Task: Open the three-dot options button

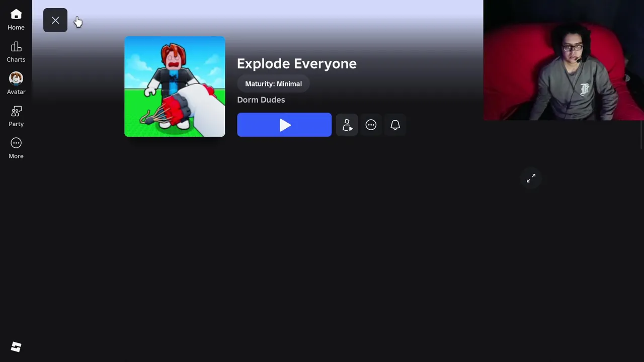Action: click(371, 125)
